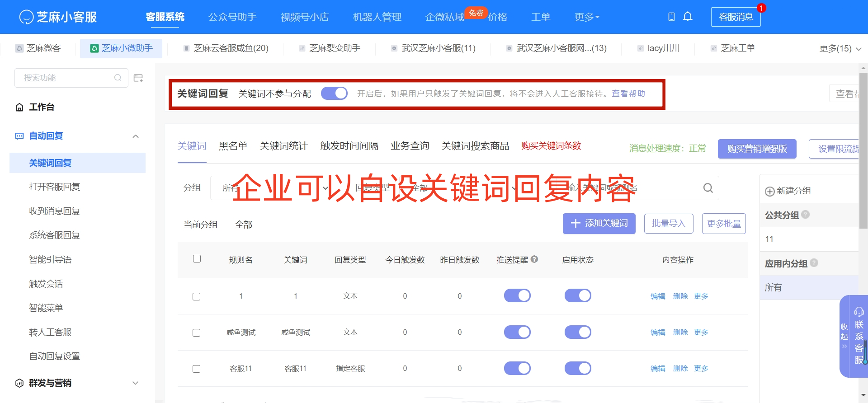Switch to the 触发时间间隔 tab
Viewport: 868px width, 403px height.
349,146
